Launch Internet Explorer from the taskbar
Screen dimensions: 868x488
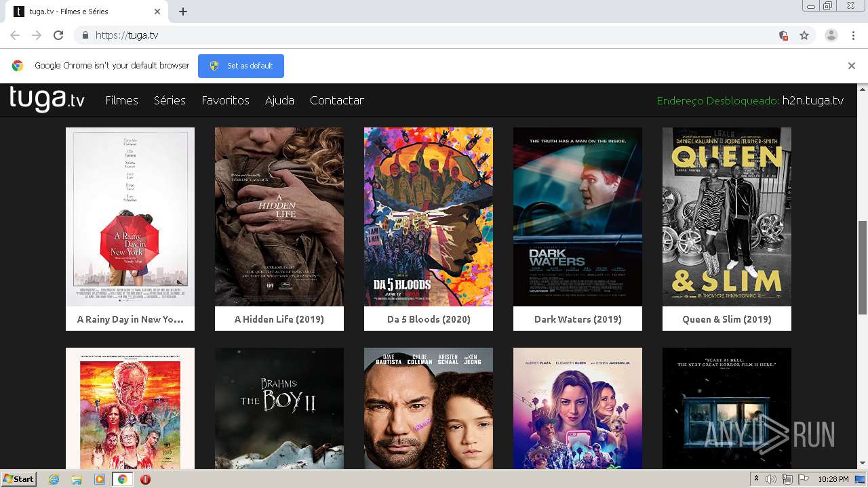coord(54,479)
